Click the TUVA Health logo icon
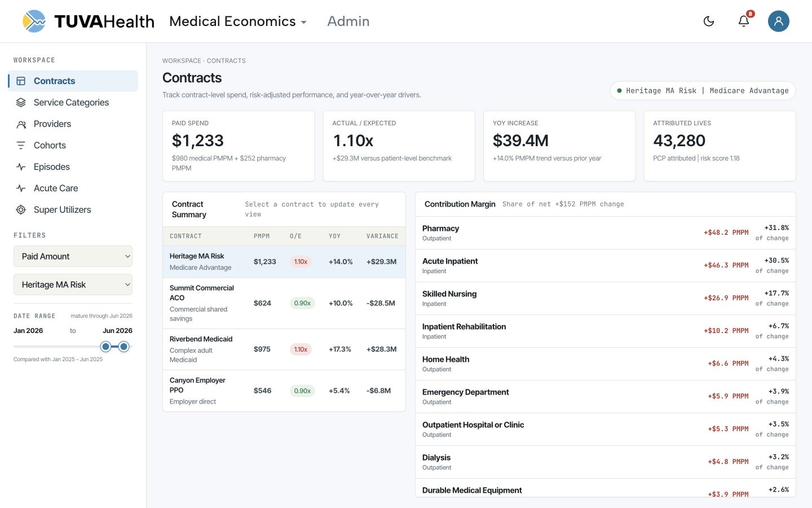The height and width of the screenshot is (508, 812). pos(34,21)
